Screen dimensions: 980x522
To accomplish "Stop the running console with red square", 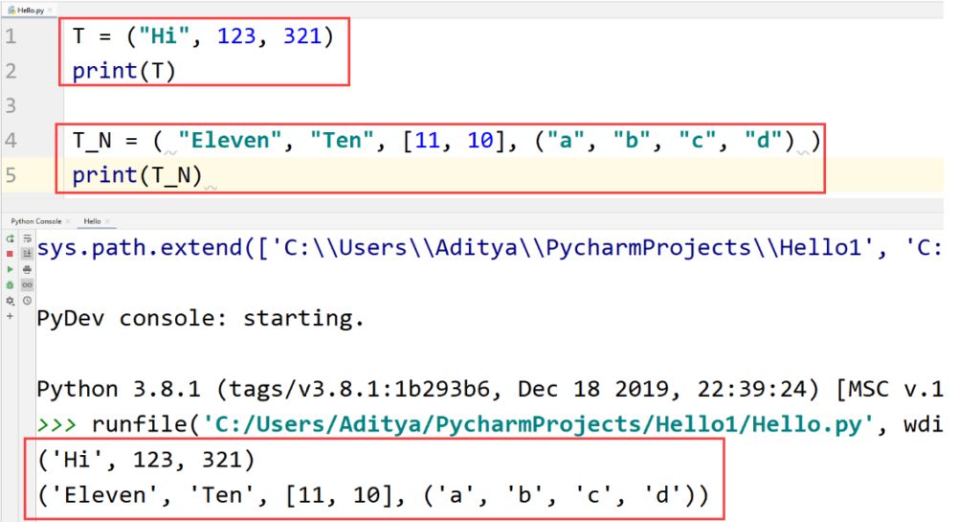I will point(10,254).
